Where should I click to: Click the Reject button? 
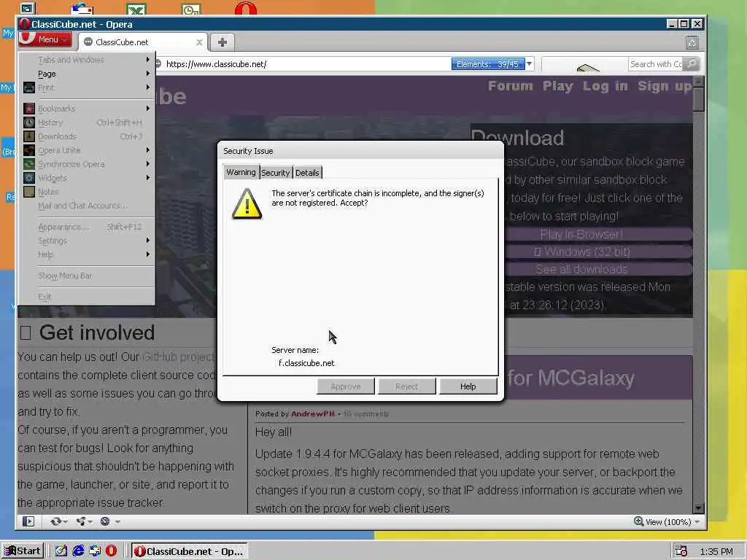pos(406,386)
